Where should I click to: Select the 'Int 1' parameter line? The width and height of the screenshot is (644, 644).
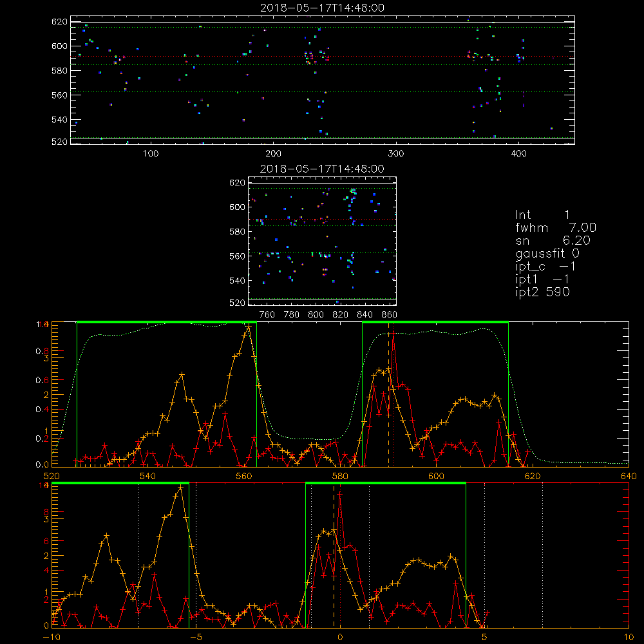click(542, 215)
